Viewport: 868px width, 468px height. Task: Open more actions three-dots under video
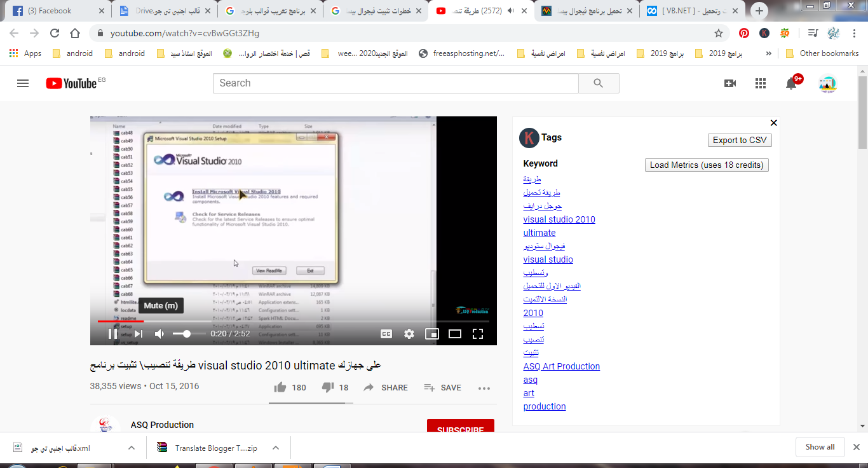[x=484, y=388]
